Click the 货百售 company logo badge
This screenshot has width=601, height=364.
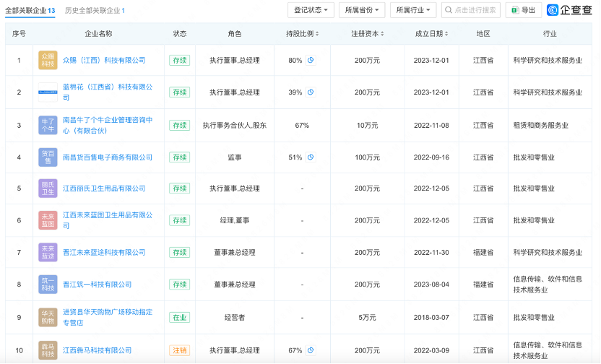point(48,157)
